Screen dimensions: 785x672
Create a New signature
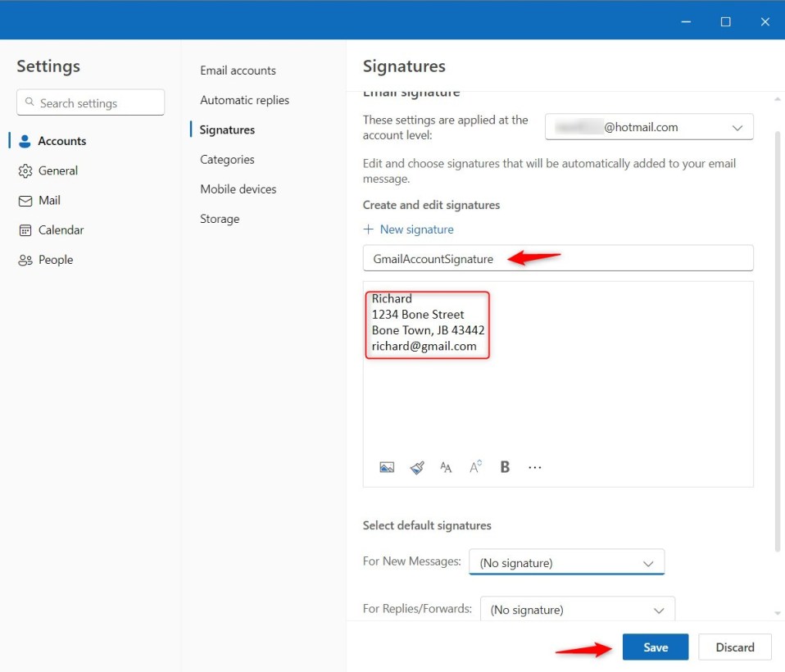[408, 229]
